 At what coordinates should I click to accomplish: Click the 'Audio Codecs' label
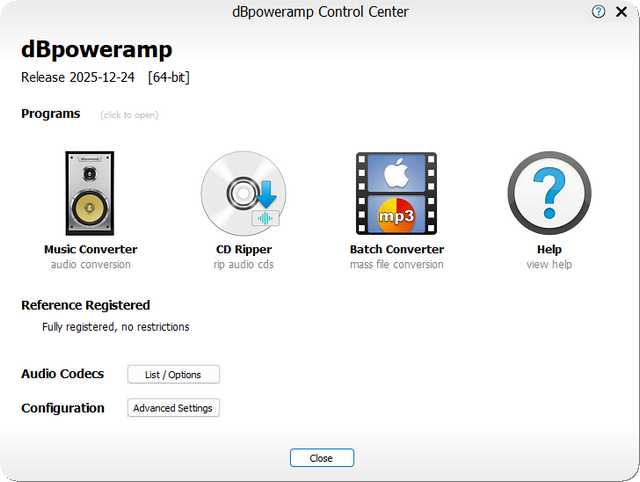(x=62, y=374)
